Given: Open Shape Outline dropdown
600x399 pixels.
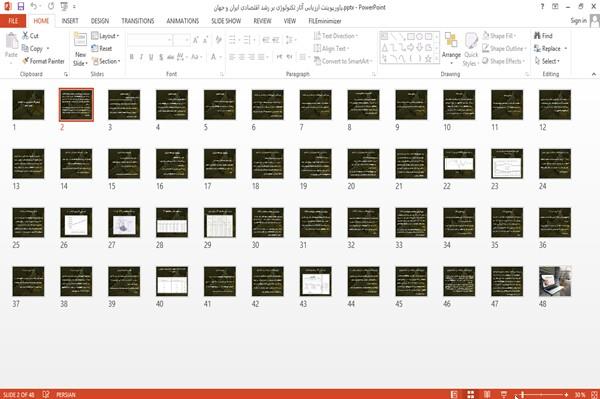Looking at the screenshot, I should 504,48.
